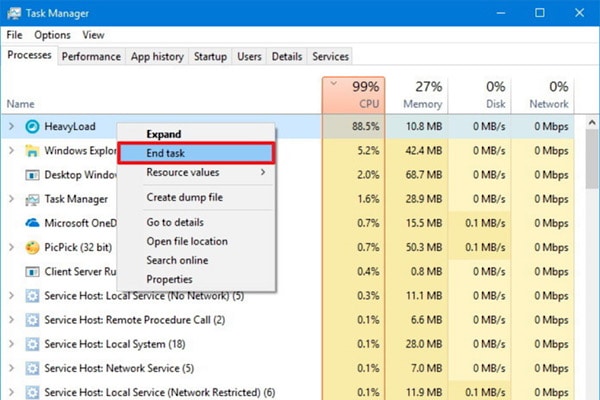This screenshot has width=600, height=400.
Task: Switch to the Details tab
Action: pyautogui.click(x=287, y=57)
